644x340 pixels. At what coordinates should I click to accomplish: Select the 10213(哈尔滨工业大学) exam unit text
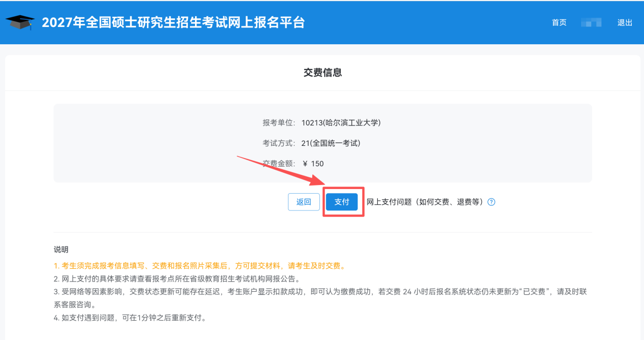tap(341, 122)
